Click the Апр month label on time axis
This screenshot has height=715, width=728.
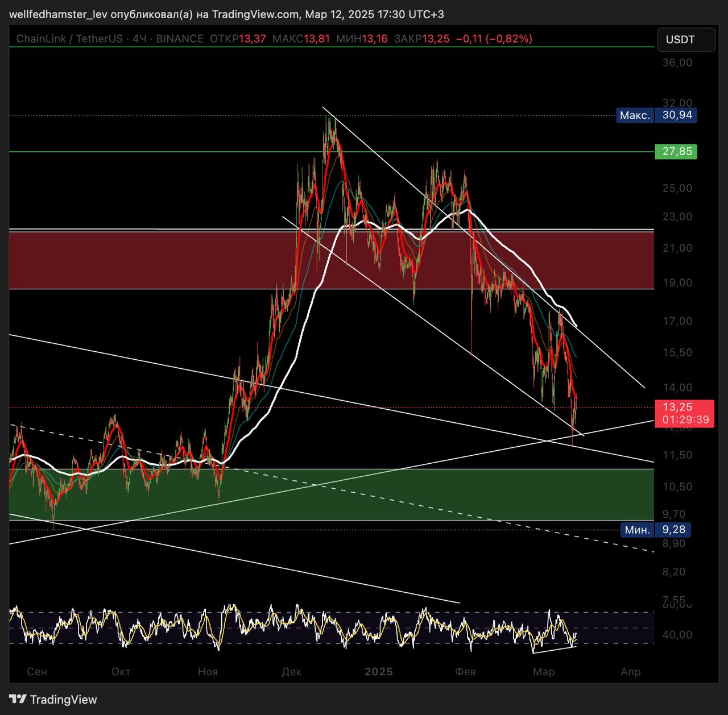pyautogui.click(x=631, y=672)
